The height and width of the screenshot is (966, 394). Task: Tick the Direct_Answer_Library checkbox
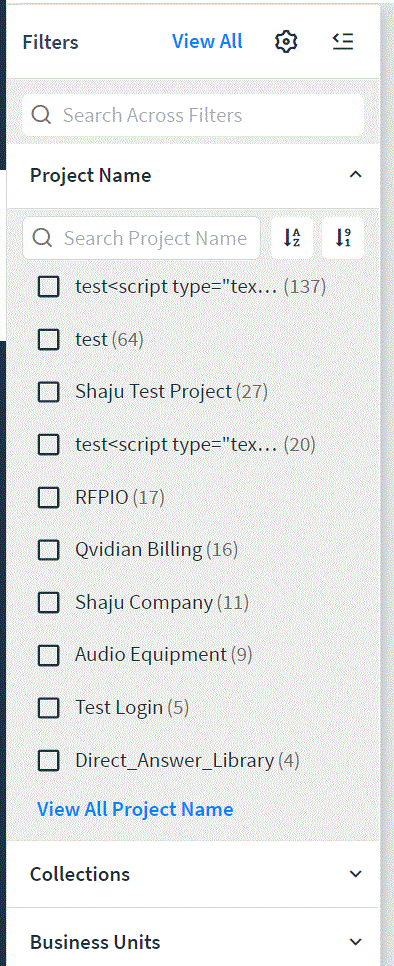click(49, 760)
